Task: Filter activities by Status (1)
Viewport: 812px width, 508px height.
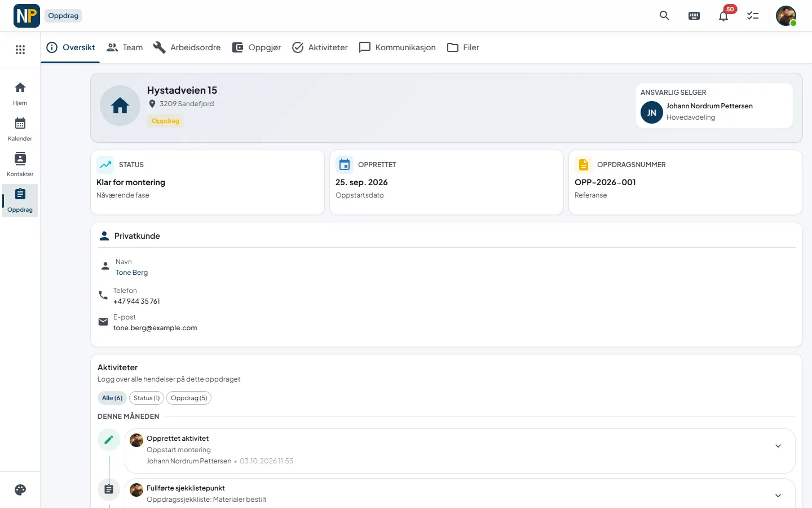Action: coord(147,398)
